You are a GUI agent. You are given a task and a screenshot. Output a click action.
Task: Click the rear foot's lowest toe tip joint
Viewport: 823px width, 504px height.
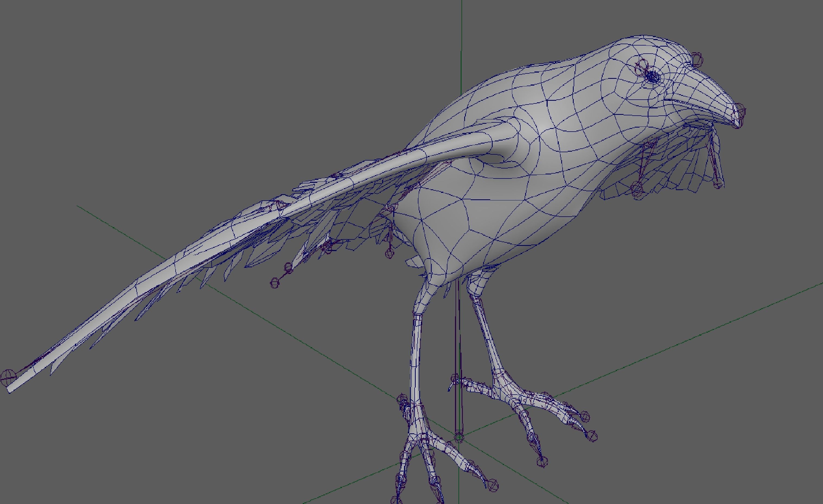(x=543, y=461)
